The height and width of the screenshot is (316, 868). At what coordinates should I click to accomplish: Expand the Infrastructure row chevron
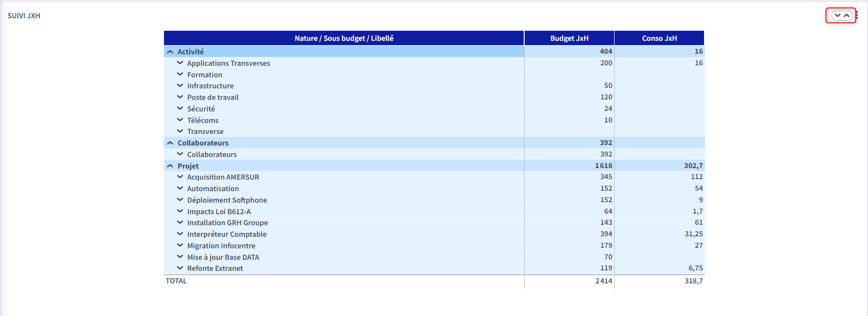[180, 85]
